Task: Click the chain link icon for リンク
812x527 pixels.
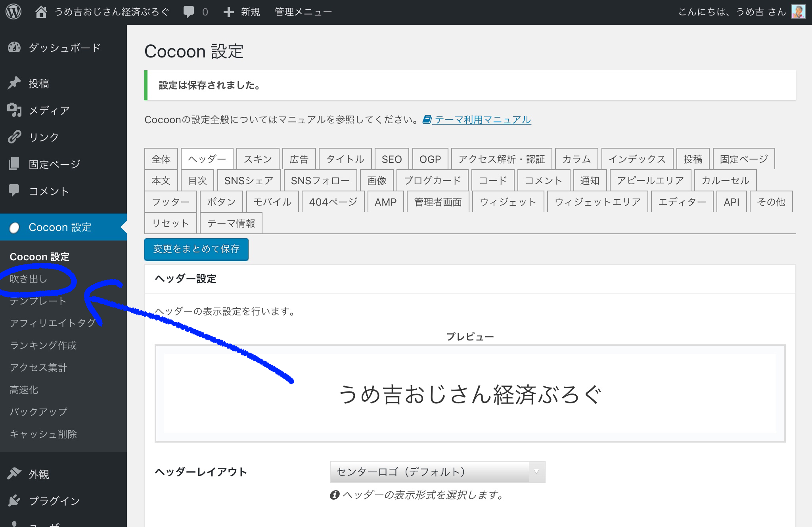Action: click(14, 137)
